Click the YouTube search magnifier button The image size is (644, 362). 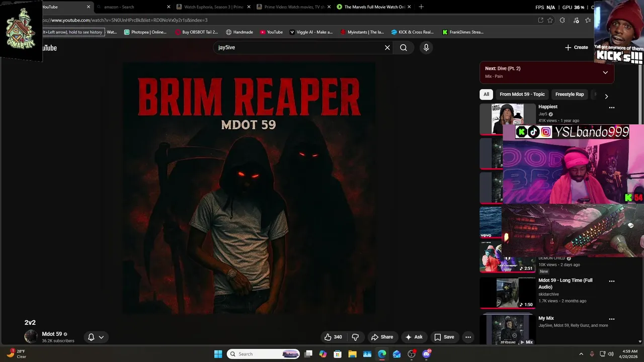404,47
